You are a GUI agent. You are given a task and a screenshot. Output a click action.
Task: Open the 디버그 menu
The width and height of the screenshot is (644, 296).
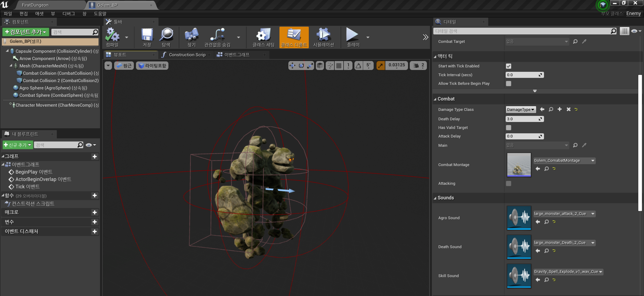tap(69, 13)
